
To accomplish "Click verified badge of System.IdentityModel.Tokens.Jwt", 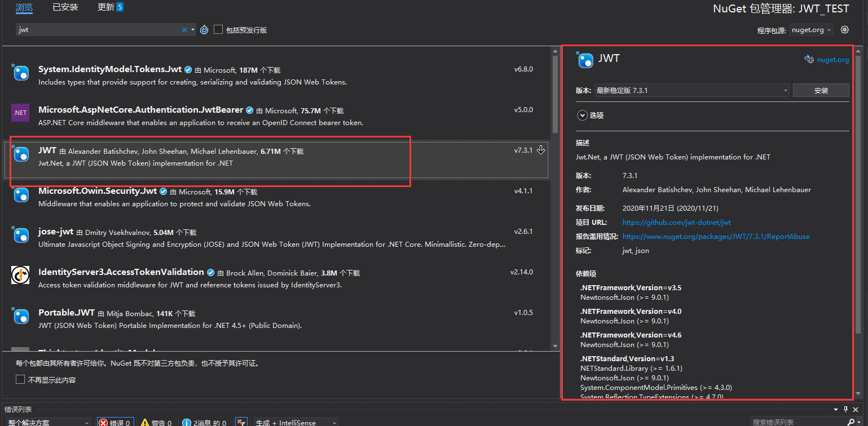I will point(188,70).
